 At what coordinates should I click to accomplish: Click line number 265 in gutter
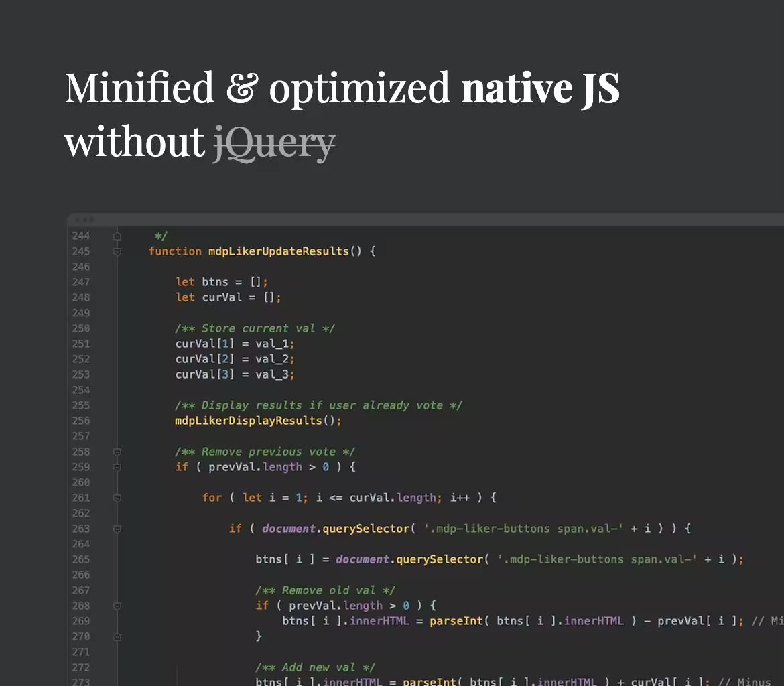(x=81, y=559)
